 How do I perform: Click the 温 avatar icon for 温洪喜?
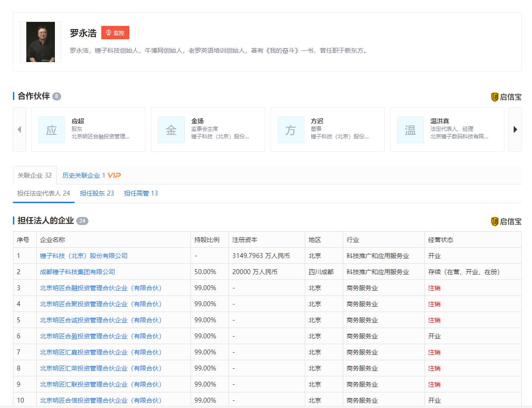click(x=411, y=130)
